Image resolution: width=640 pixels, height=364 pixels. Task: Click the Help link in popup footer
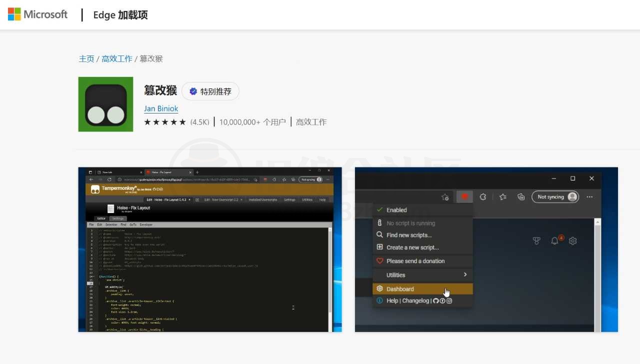click(392, 300)
